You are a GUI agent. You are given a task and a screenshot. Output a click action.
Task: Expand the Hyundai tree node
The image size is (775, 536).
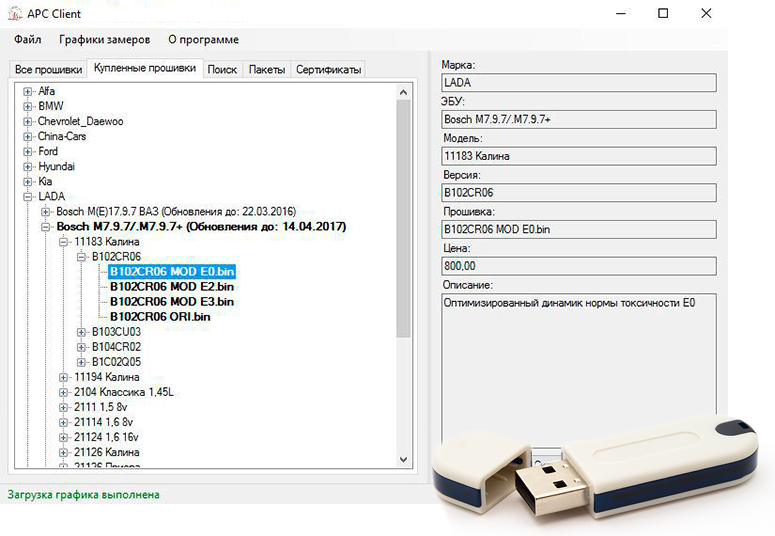coord(28,167)
